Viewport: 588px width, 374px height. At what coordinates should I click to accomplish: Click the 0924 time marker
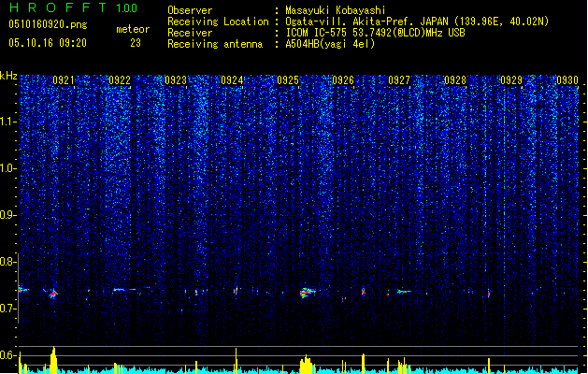pyautogui.click(x=232, y=80)
